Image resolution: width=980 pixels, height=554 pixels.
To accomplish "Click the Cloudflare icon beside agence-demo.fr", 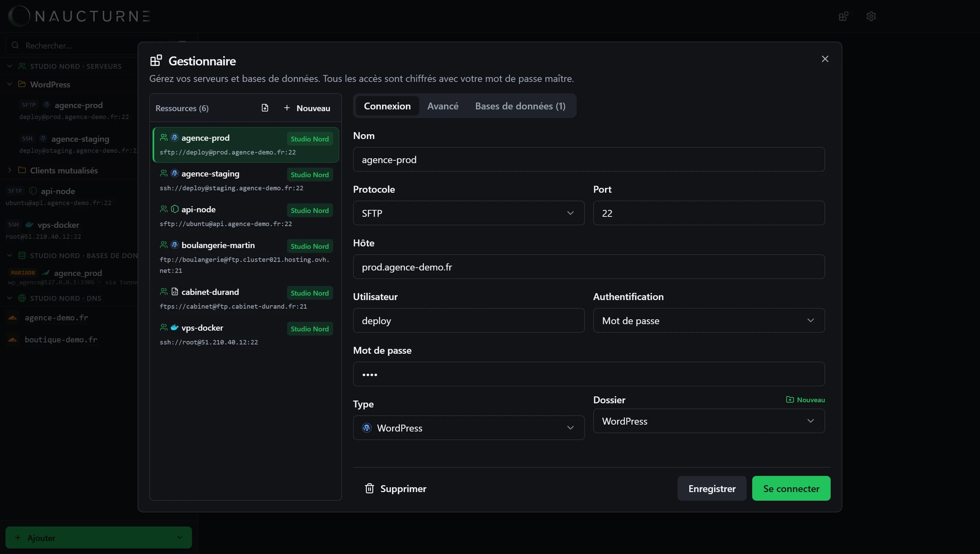I will pyautogui.click(x=12, y=318).
